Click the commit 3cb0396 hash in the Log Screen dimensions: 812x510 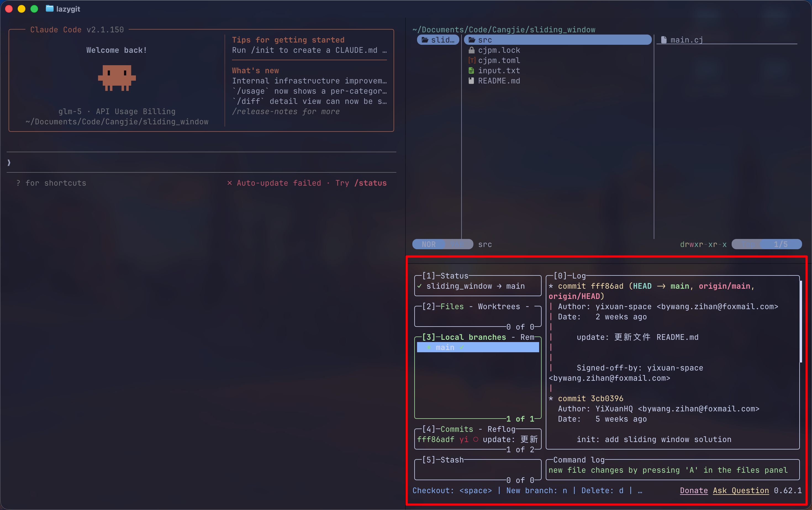607,398
